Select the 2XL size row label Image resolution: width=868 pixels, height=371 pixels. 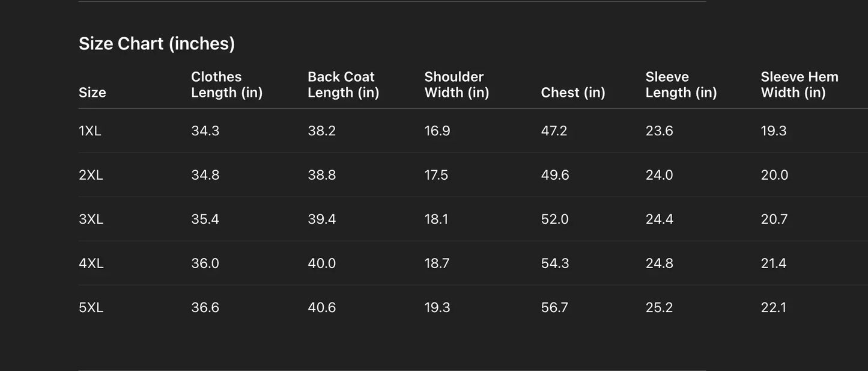[91, 175]
